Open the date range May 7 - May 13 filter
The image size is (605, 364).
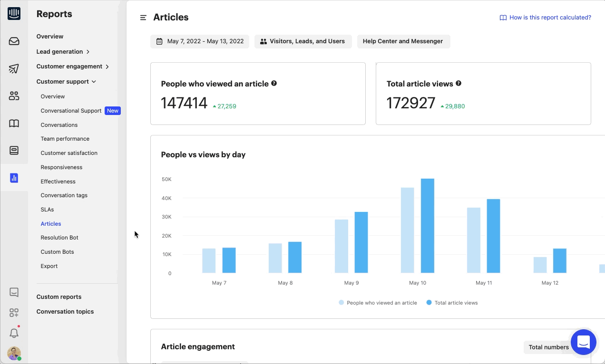click(x=200, y=41)
